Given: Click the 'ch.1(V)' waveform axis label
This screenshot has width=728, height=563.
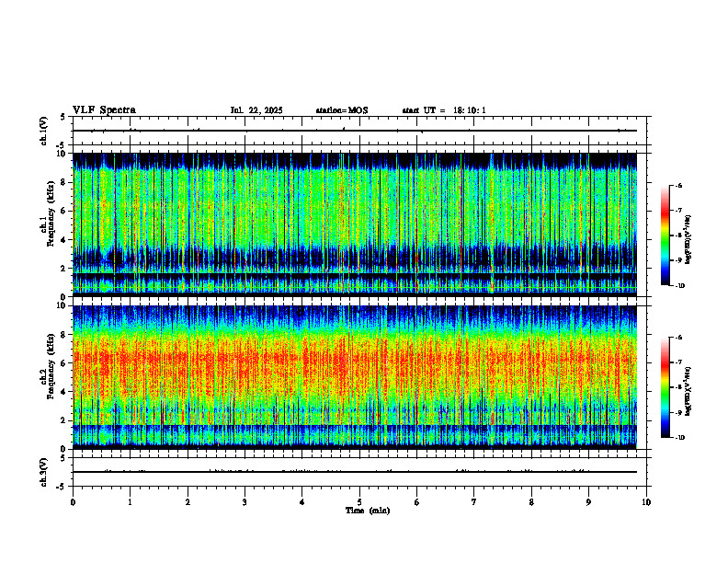Looking at the screenshot, I should click(x=43, y=131).
